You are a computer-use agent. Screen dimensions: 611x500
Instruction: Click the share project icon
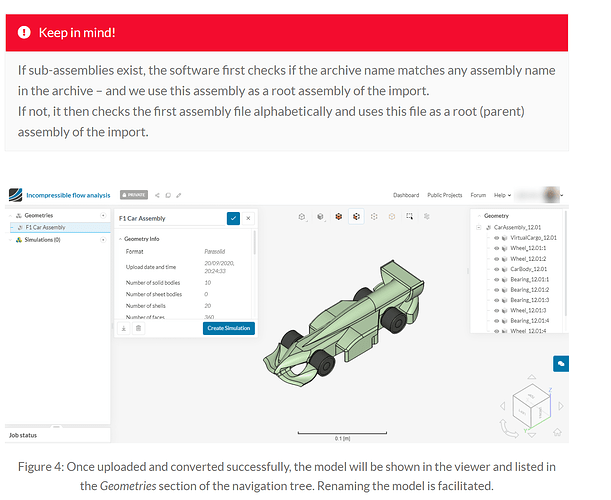pos(157,195)
